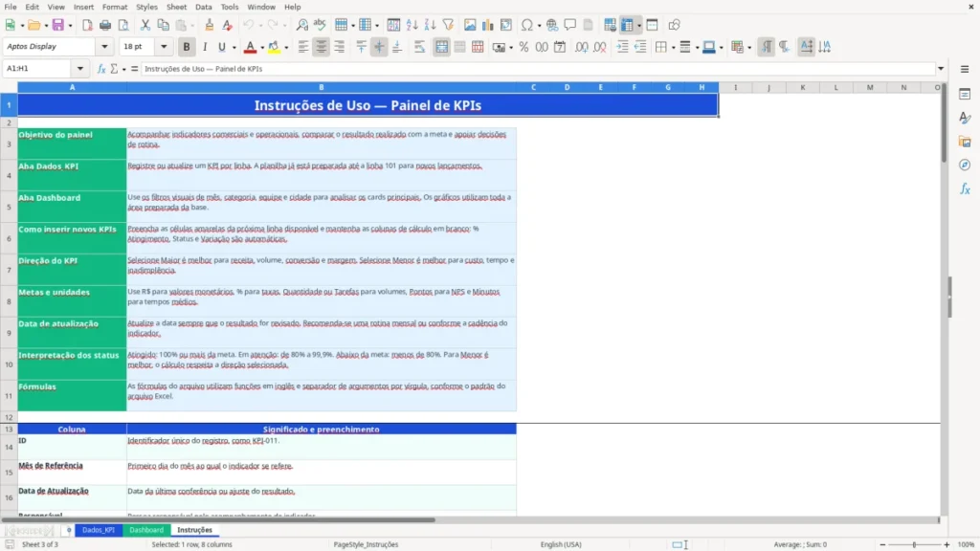Click the Cut scissors icon
Image resolution: width=980 pixels, height=551 pixels.
point(145,25)
